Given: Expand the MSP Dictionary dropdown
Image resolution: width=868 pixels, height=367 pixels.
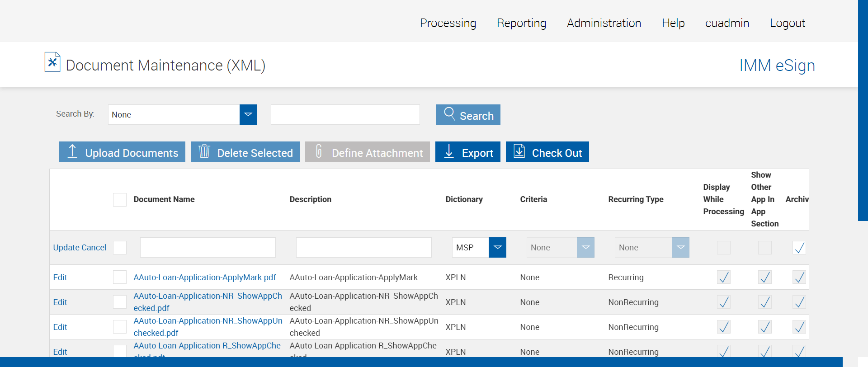Looking at the screenshot, I should pos(497,248).
